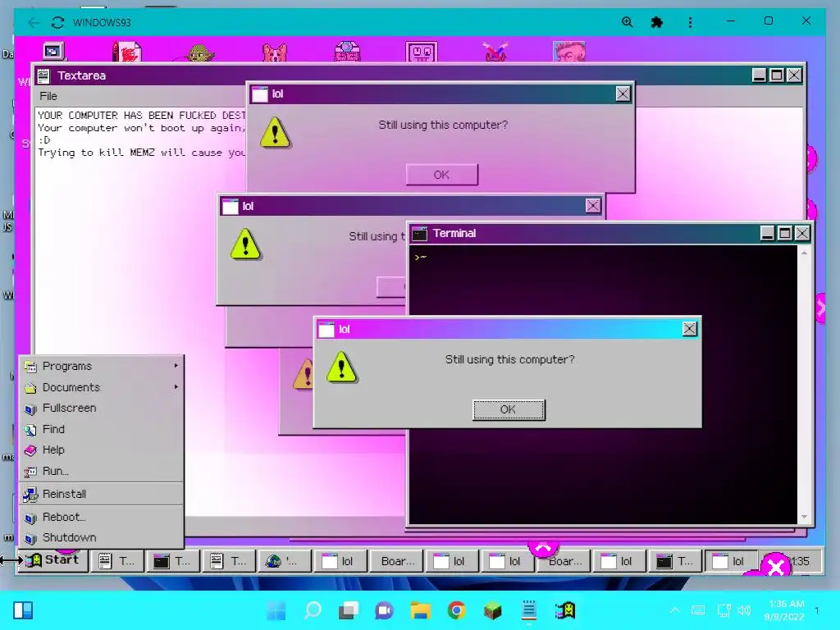840x630 pixels.
Task: Open Minecraft block icon on taskbar
Action: pyautogui.click(x=492, y=610)
